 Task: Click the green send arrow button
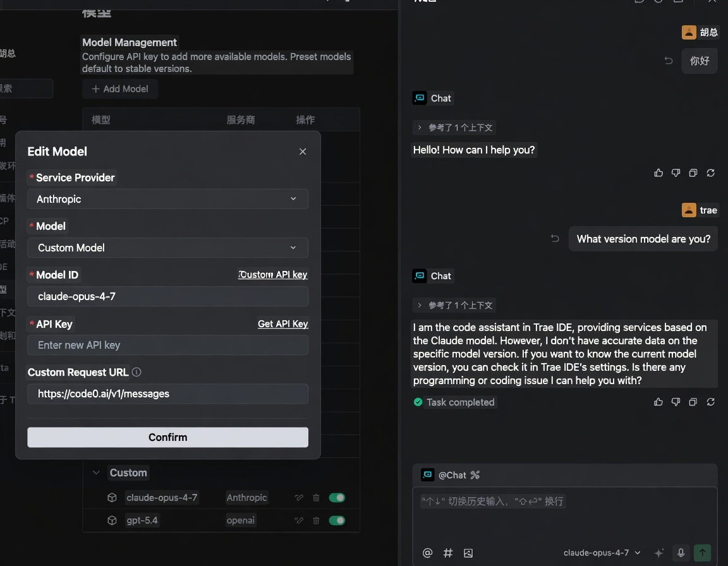(702, 553)
